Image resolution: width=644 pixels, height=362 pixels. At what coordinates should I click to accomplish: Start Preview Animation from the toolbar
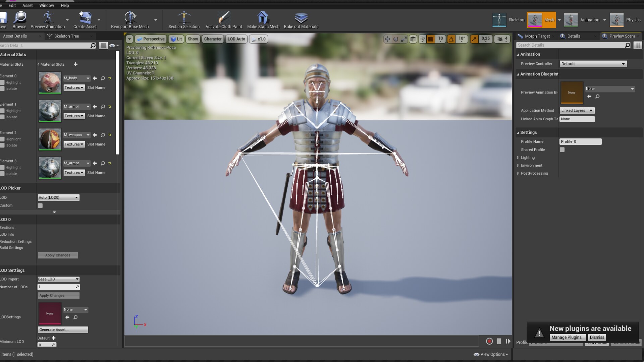click(49, 19)
